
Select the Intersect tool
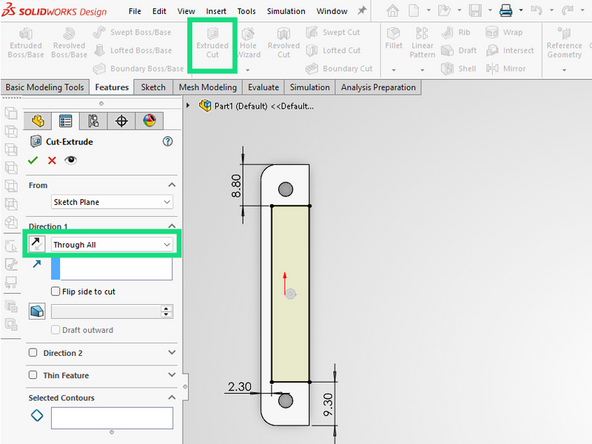pyautogui.click(x=510, y=50)
